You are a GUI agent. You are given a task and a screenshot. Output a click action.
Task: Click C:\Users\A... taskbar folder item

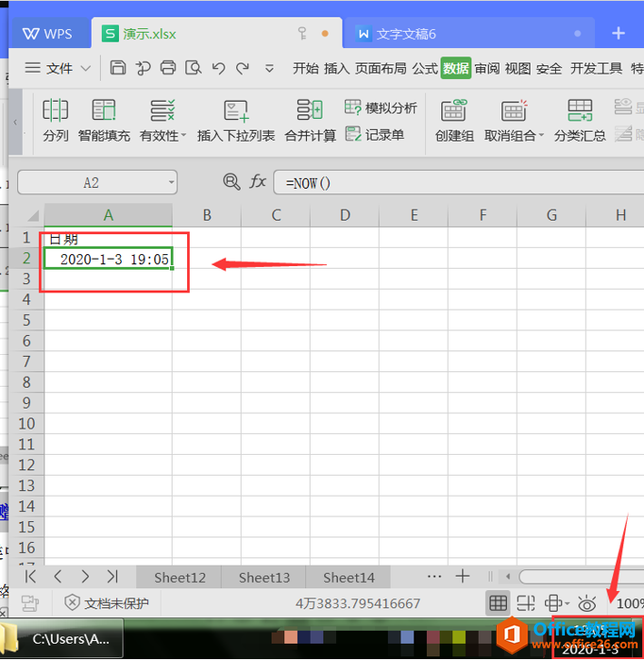(x=62, y=639)
